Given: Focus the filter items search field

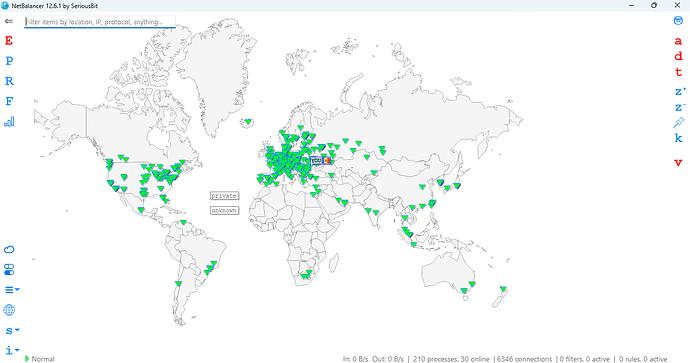Looking at the screenshot, I should click(x=100, y=22).
